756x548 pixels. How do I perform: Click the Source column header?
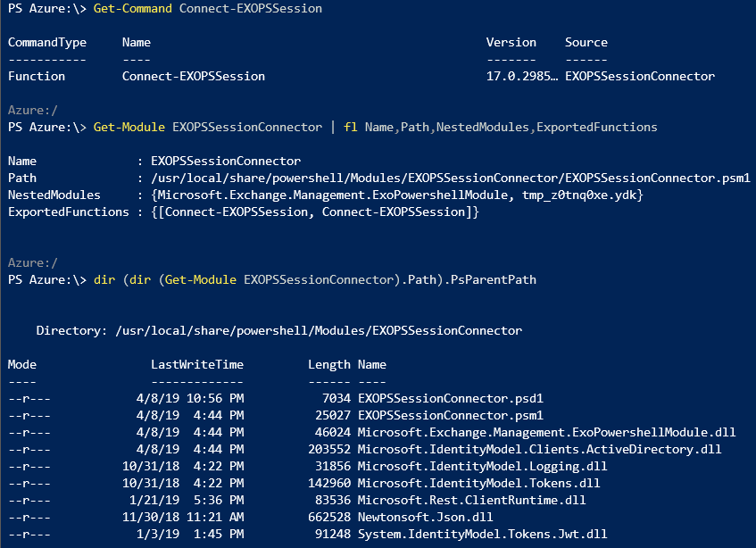[x=586, y=42]
